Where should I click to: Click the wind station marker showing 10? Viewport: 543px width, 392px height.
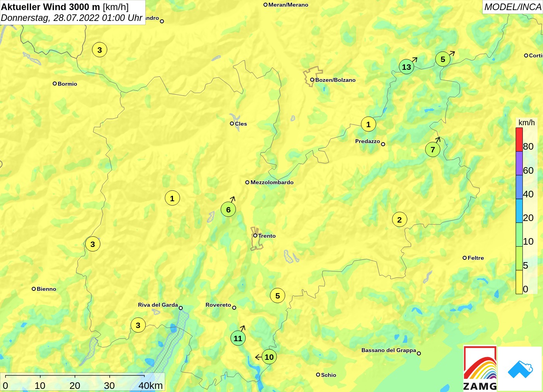(269, 357)
